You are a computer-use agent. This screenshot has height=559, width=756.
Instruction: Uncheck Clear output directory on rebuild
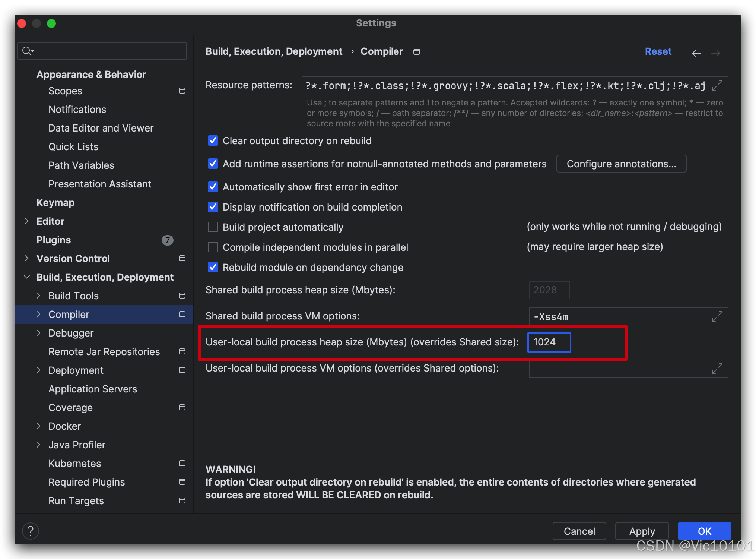tap(213, 140)
